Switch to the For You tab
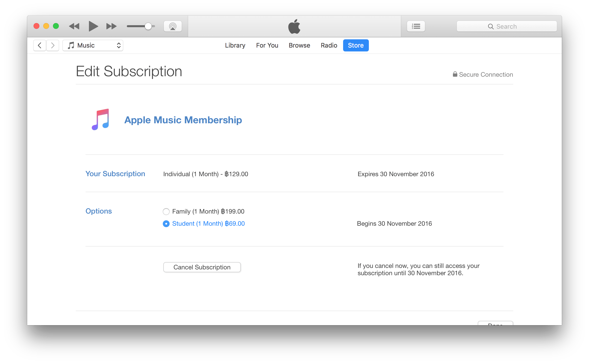589x364 pixels. (267, 45)
